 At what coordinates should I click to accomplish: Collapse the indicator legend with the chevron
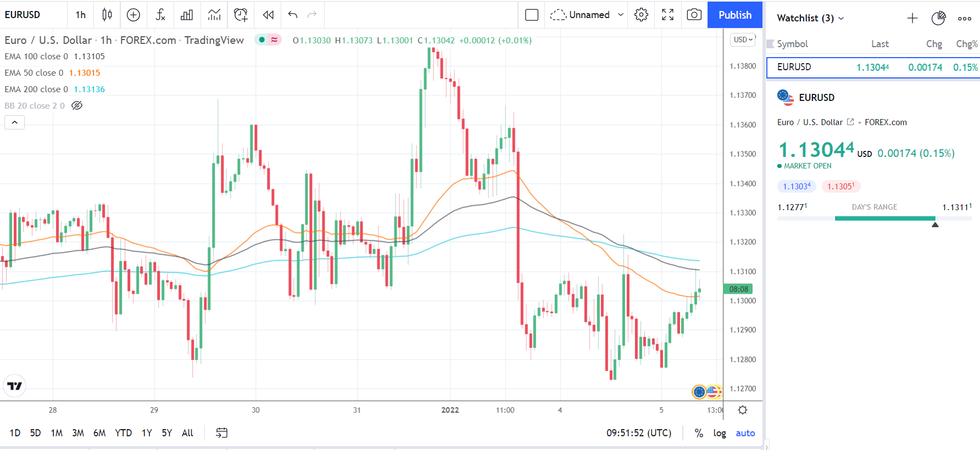click(x=14, y=122)
